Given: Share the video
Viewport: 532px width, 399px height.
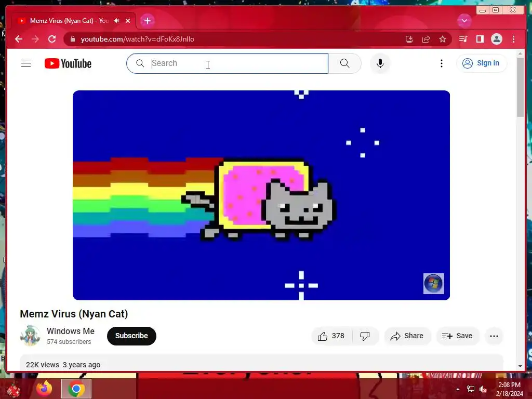Looking at the screenshot, I should pyautogui.click(x=407, y=336).
